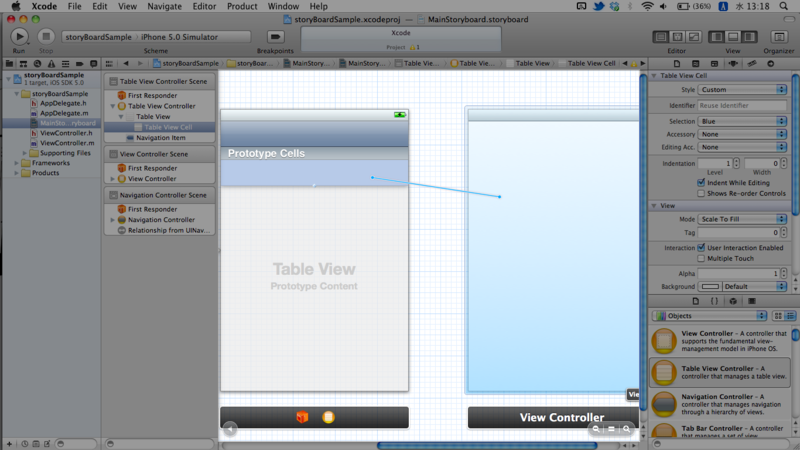
Task: Show the Code Snippet library icon
Action: coord(714,301)
